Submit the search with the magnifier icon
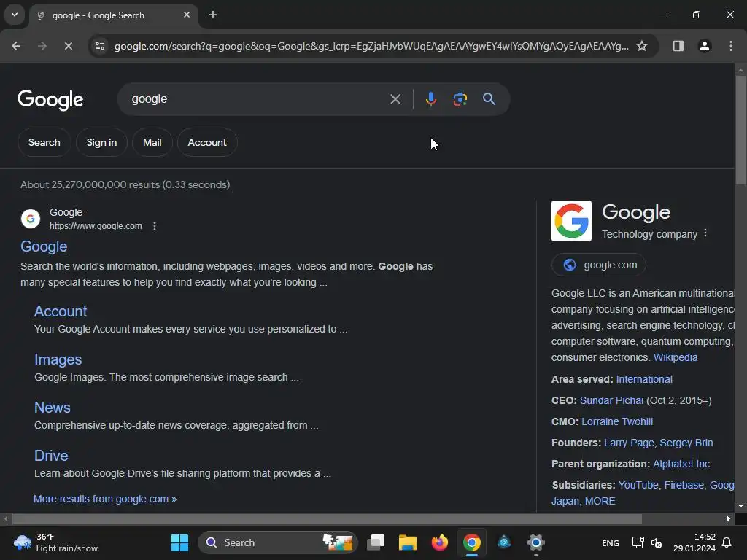The image size is (747, 560). point(489,99)
